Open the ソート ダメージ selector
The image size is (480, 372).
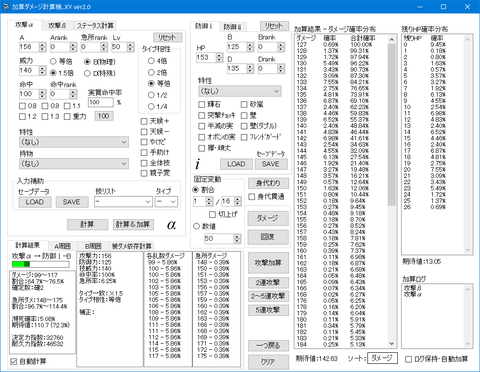[382, 358]
